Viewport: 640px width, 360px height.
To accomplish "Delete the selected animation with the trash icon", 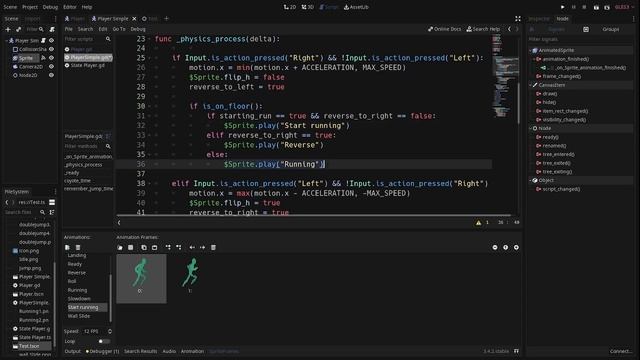I will pos(78,247).
